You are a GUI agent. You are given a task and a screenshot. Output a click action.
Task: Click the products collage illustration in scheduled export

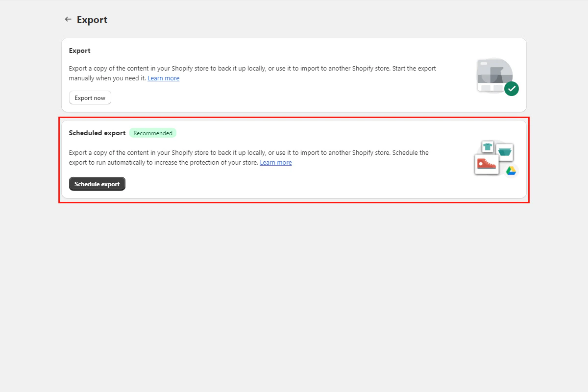tap(496, 158)
